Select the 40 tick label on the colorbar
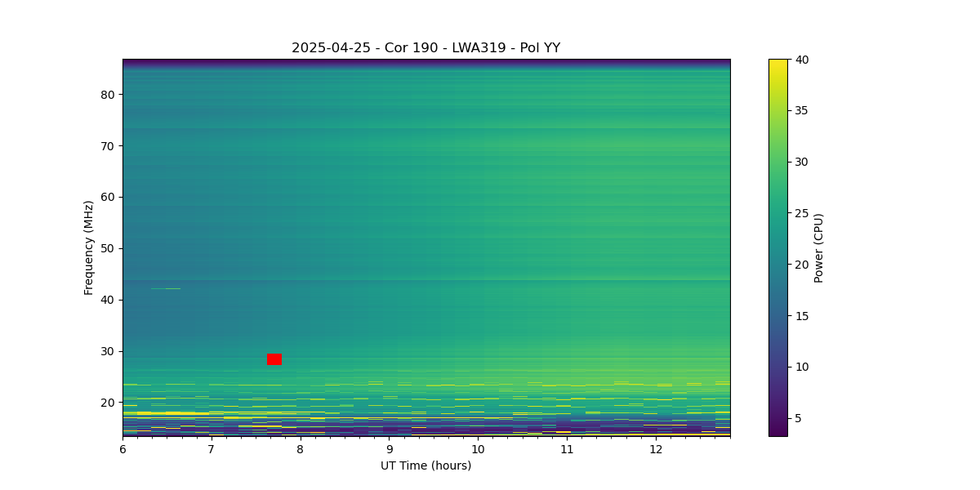Screen dimensions: 980x490 [801, 60]
